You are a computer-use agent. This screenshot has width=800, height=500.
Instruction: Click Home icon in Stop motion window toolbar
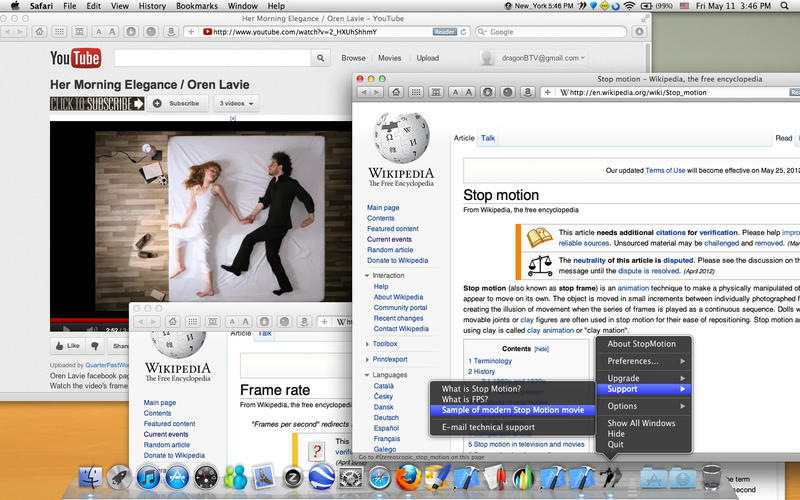(x=396, y=92)
